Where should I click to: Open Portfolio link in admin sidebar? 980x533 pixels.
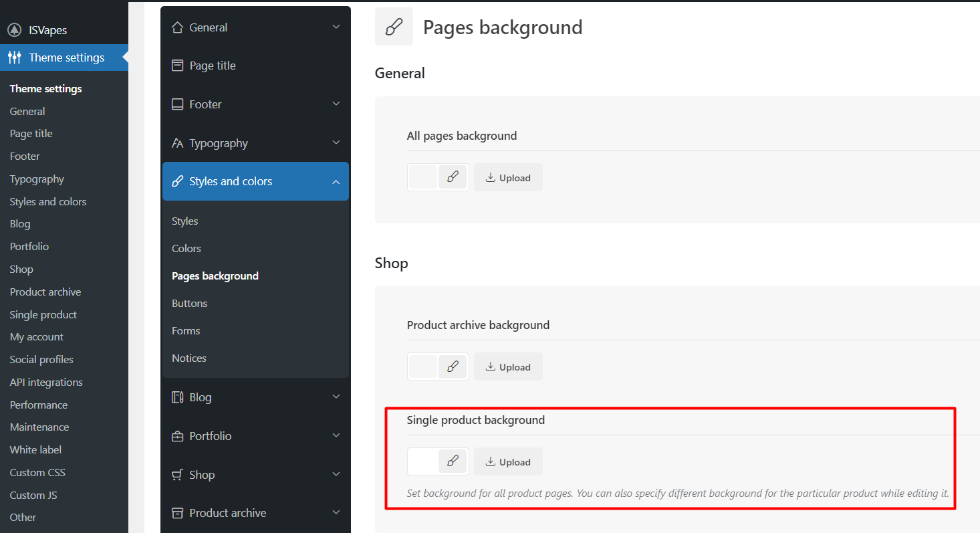coord(29,247)
